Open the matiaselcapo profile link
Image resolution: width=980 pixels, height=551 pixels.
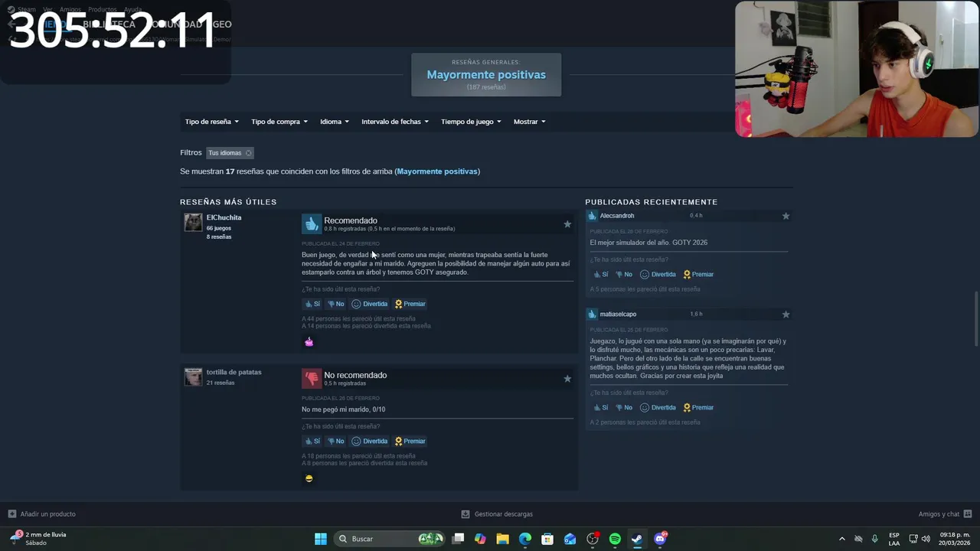618,315
